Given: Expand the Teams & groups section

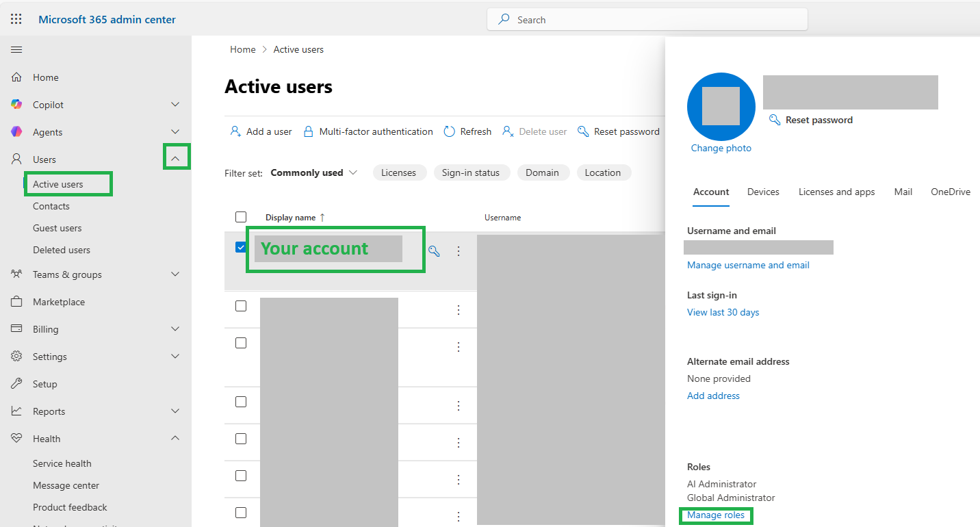Looking at the screenshot, I should pyautogui.click(x=175, y=274).
